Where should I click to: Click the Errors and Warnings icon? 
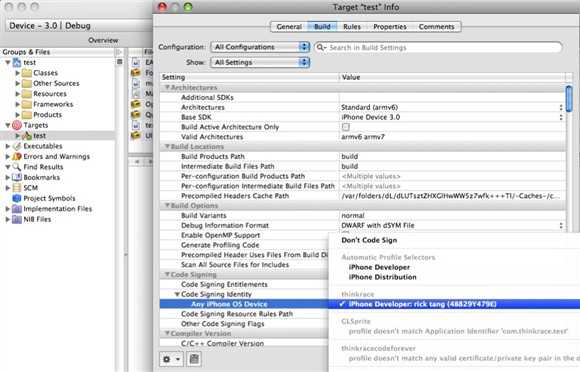pyautogui.click(x=17, y=156)
